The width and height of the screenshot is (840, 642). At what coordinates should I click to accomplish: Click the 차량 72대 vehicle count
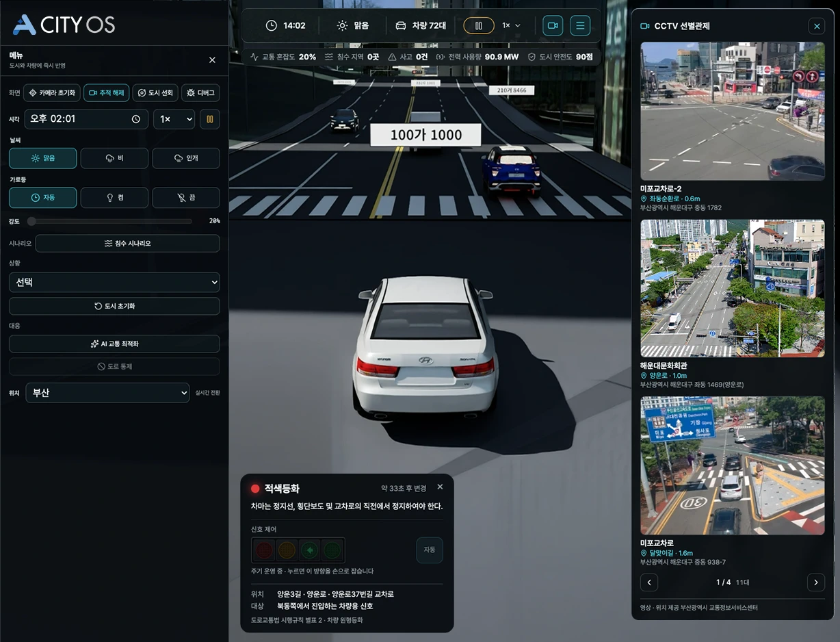pos(421,26)
